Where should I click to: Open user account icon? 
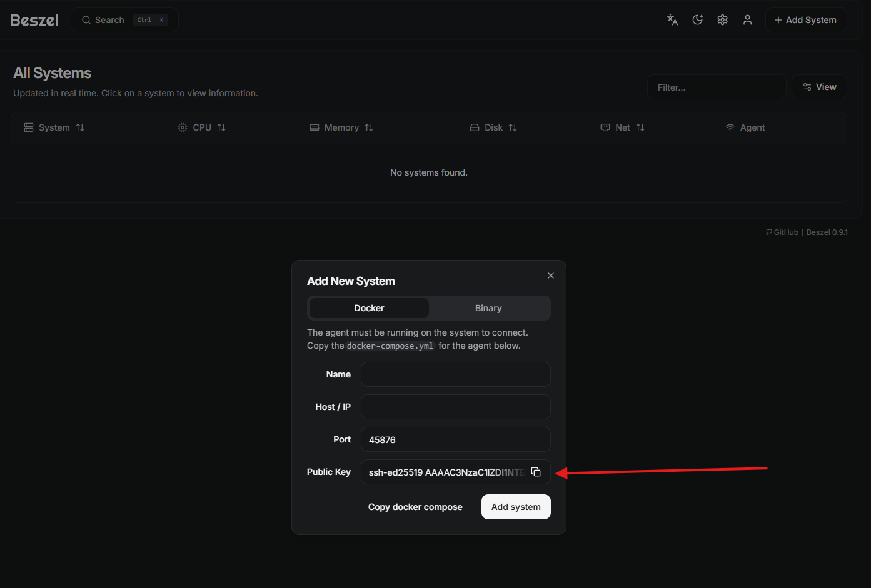tap(747, 20)
